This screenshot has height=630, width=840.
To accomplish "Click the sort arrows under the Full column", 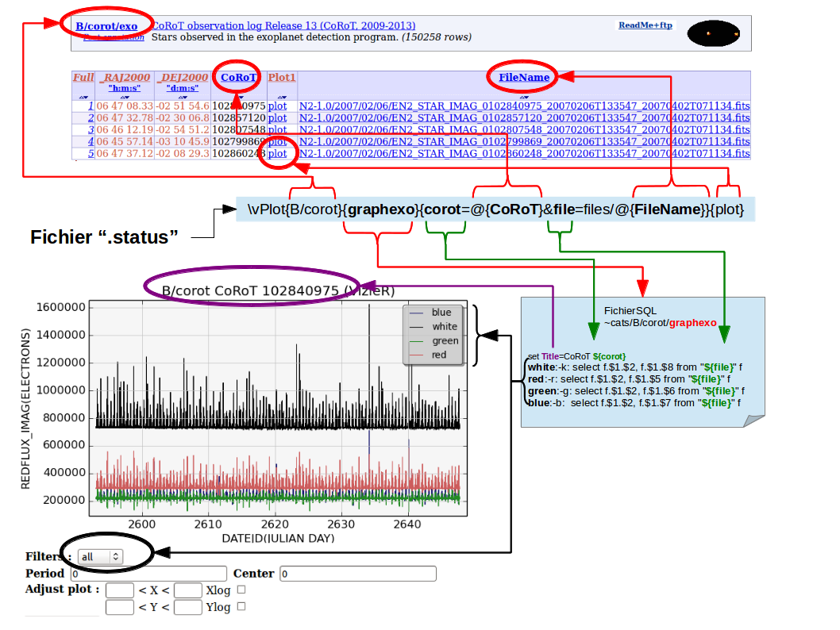I will (x=83, y=96).
